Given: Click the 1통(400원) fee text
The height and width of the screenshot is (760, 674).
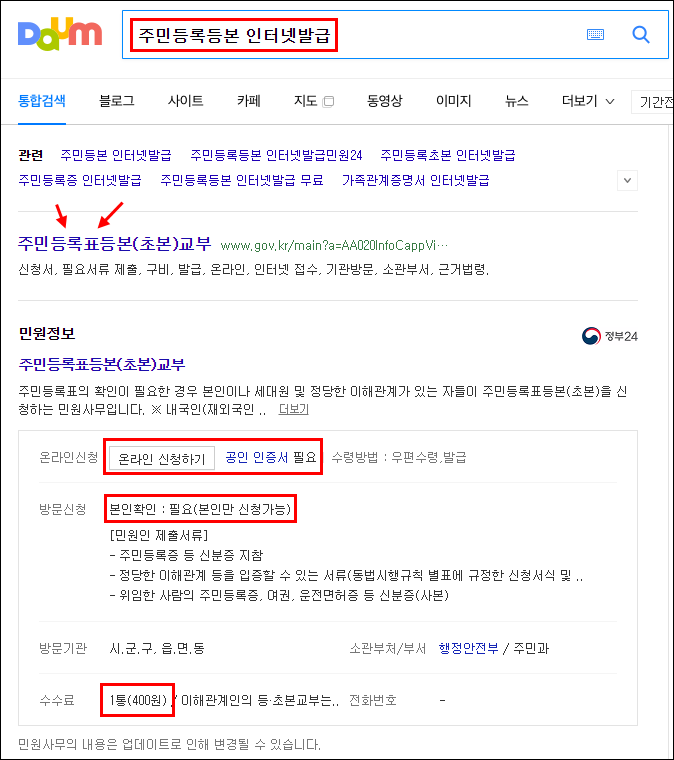Looking at the screenshot, I should tap(138, 700).
